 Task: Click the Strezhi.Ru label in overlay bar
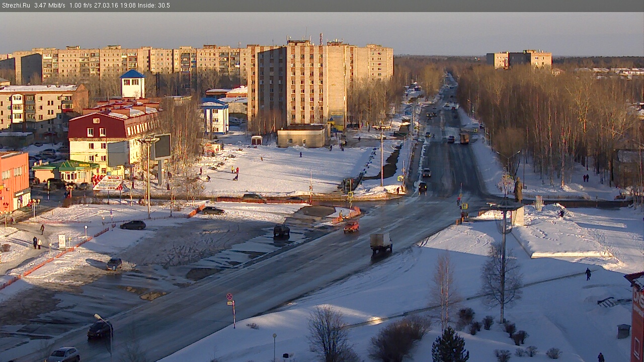click(16, 6)
